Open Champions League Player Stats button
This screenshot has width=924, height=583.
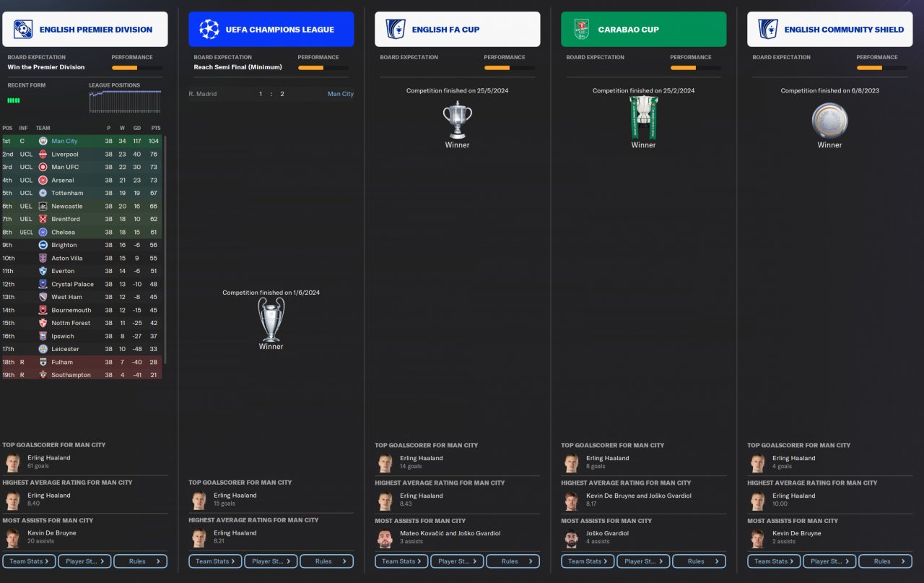[x=271, y=561]
